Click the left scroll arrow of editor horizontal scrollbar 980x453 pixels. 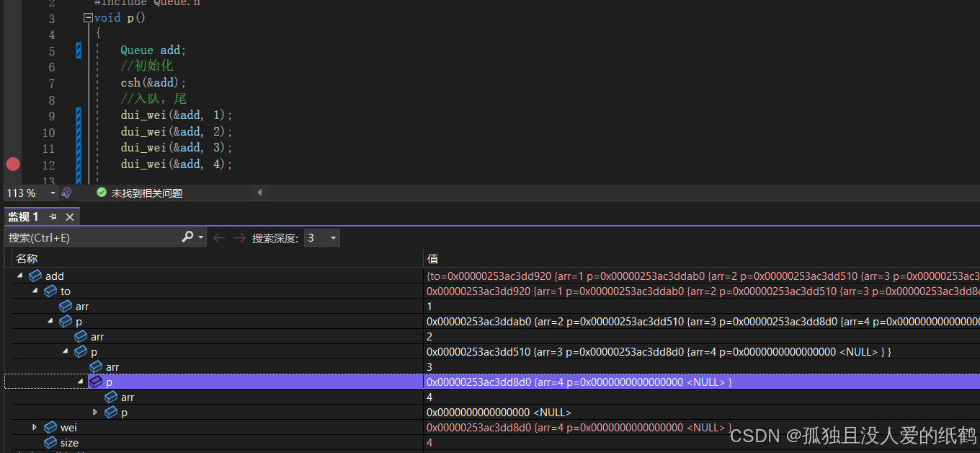click(260, 193)
